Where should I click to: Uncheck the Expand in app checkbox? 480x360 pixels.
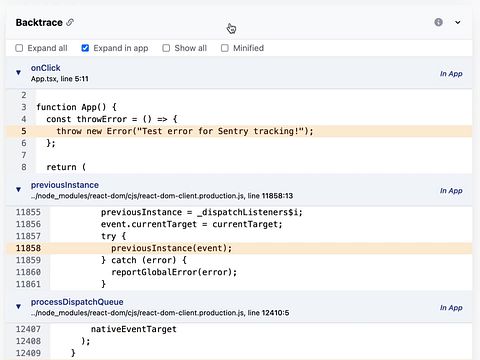(85, 48)
